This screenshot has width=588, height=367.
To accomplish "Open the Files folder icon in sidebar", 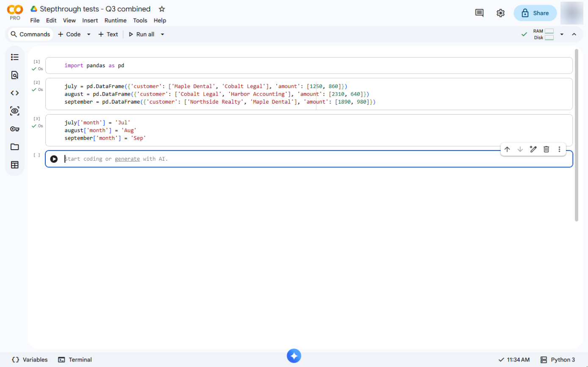I will pos(15,147).
